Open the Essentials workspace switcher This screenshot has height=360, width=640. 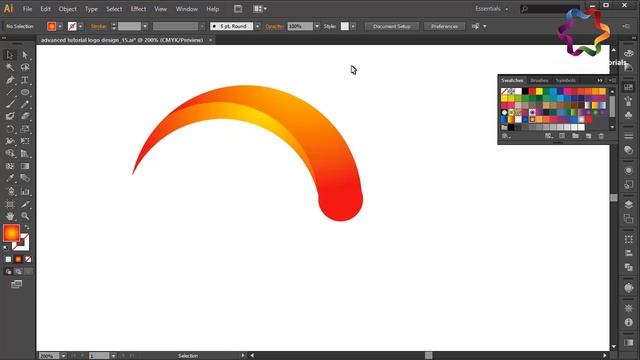tap(491, 9)
